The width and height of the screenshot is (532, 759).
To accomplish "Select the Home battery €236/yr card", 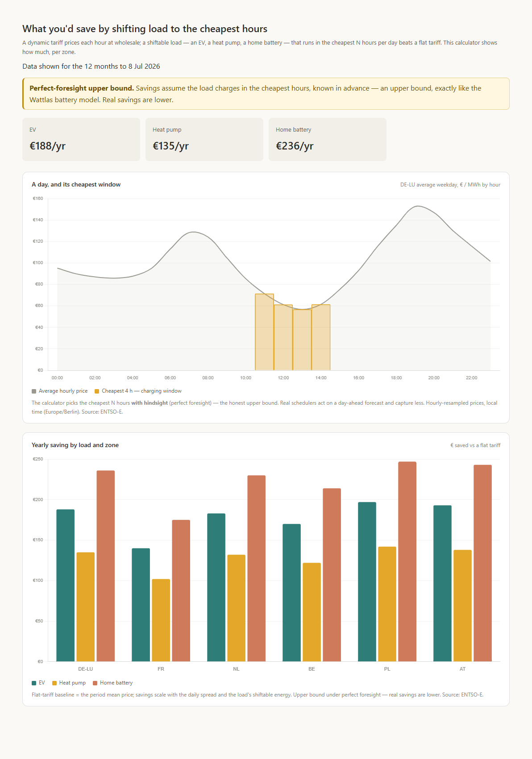I will 328,139.
